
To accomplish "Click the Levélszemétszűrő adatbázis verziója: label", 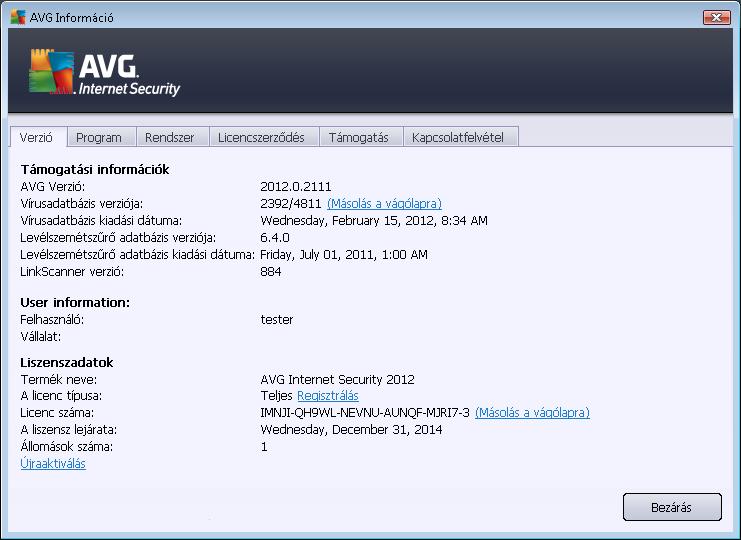I will pyautogui.click(x=118, y=238).
